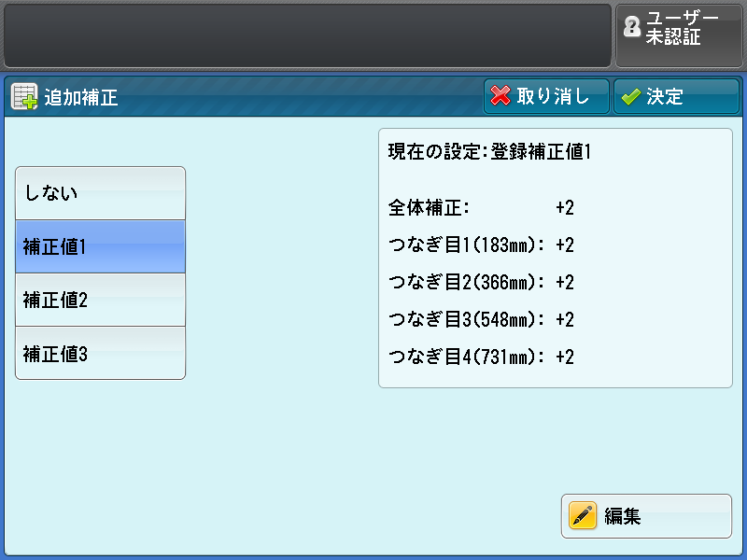Click the つなぎ目2(366mm) value line
The width and height of the screenshot is (747, 560).
[x=481, y=282]
